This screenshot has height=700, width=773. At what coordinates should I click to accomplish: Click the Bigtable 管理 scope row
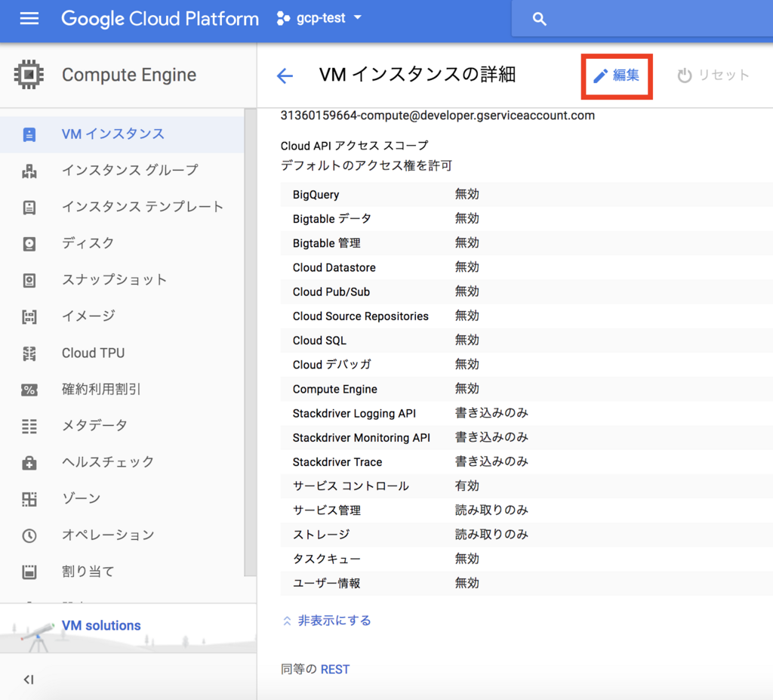pos(526,242)
